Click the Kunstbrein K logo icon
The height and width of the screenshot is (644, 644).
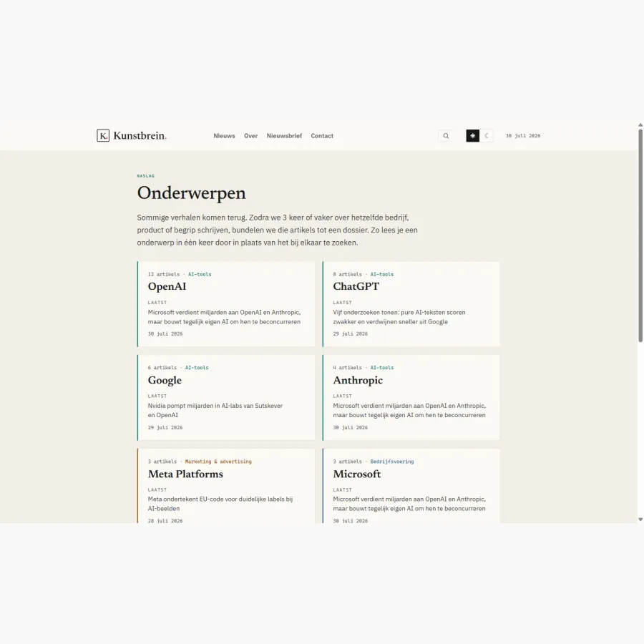[x=103, y=135]
